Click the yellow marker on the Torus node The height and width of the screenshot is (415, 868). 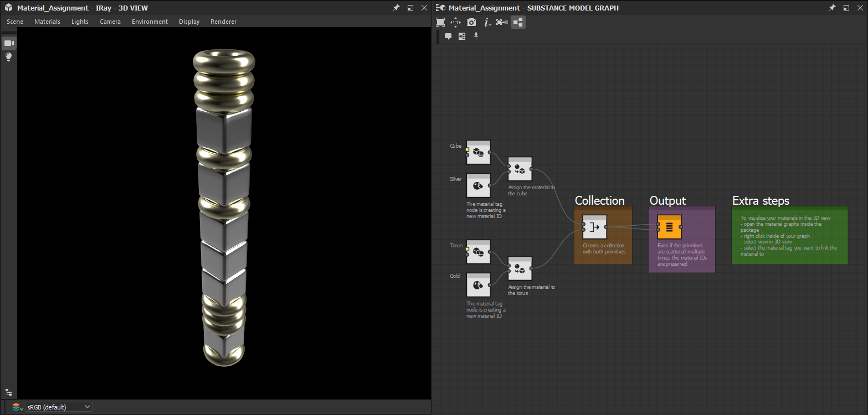pyautogui.click(x=467, y=250)
